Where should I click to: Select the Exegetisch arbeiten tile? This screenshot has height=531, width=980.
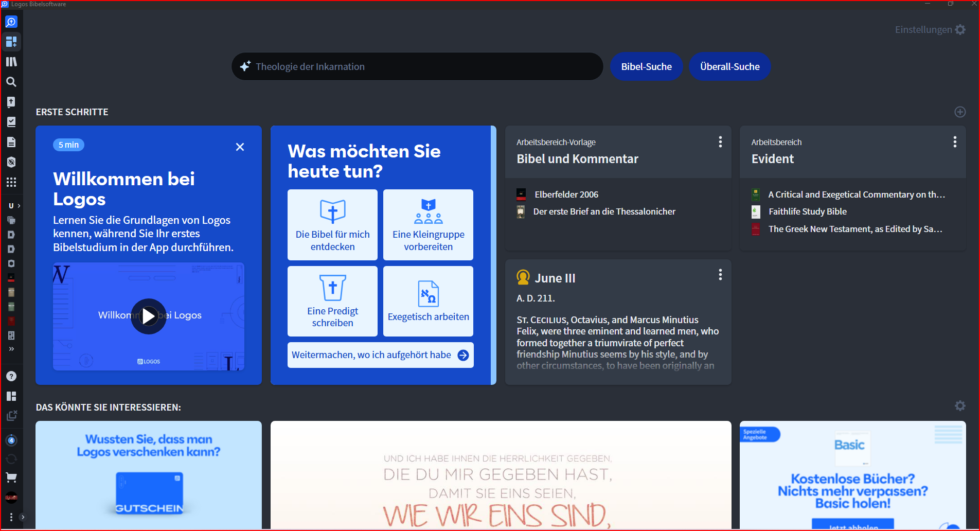pyautogui.click(x=428, y=301)
